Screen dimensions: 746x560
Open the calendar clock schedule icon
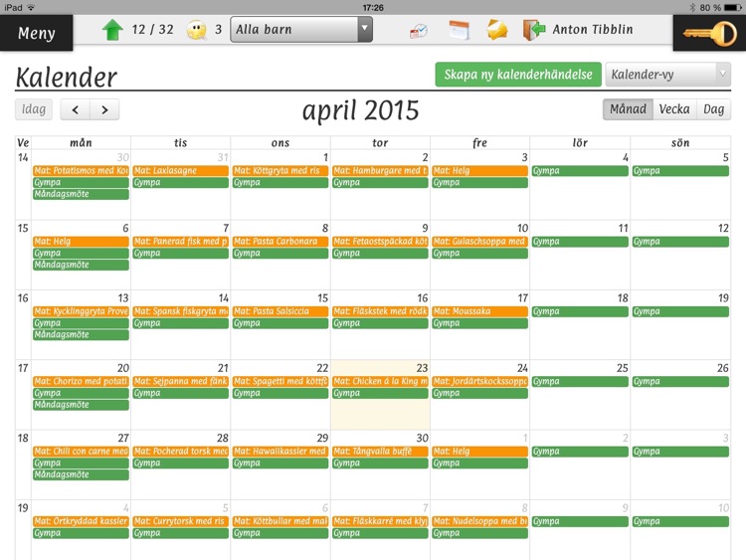tap(419, 31)
